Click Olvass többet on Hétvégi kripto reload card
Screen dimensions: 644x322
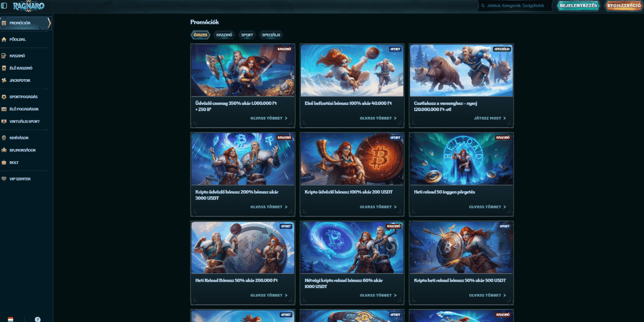(x=378, y=295)
